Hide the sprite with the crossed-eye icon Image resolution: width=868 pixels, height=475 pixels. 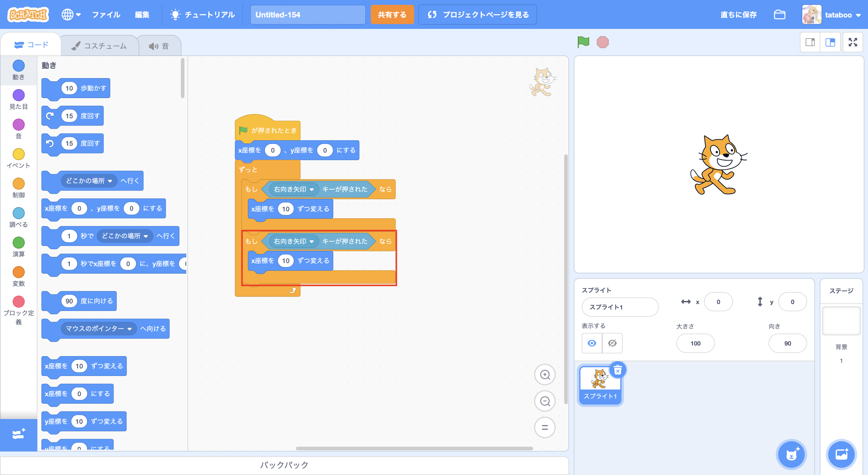[612, 343]
